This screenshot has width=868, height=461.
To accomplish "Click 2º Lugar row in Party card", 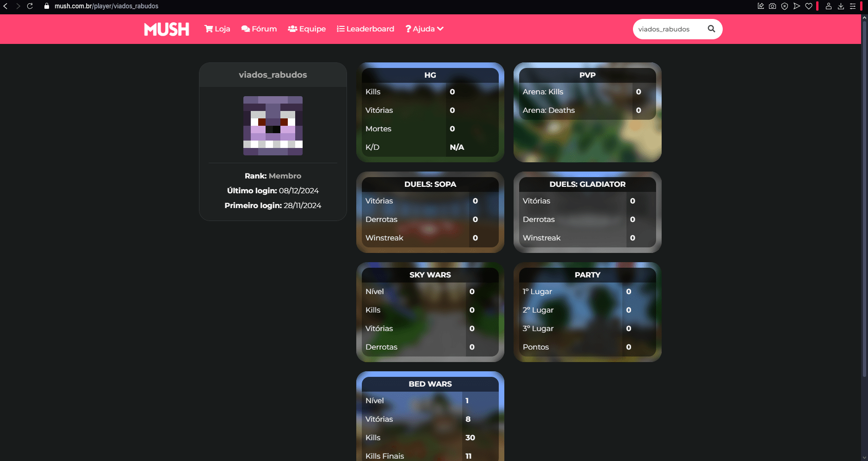I will (588, 310).
